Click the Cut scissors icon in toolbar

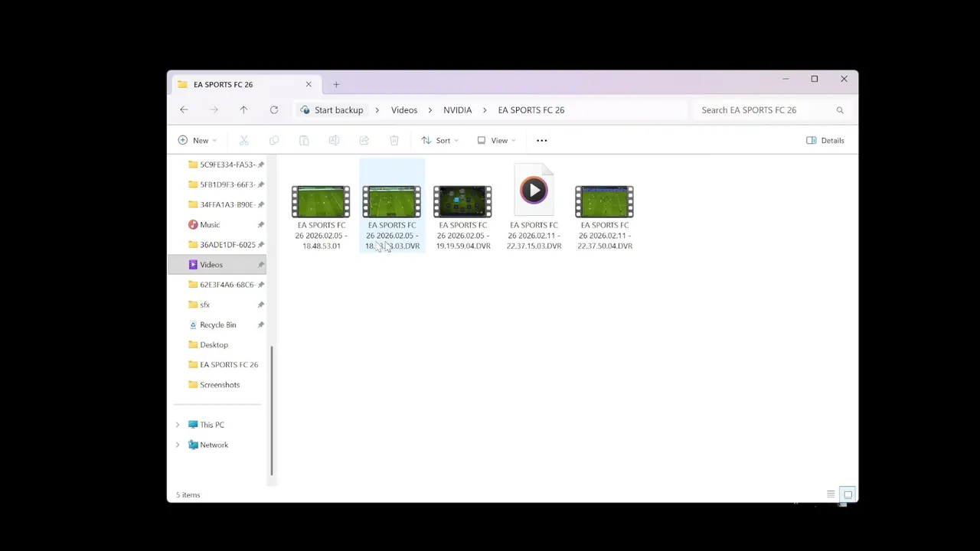pos(244,140)
